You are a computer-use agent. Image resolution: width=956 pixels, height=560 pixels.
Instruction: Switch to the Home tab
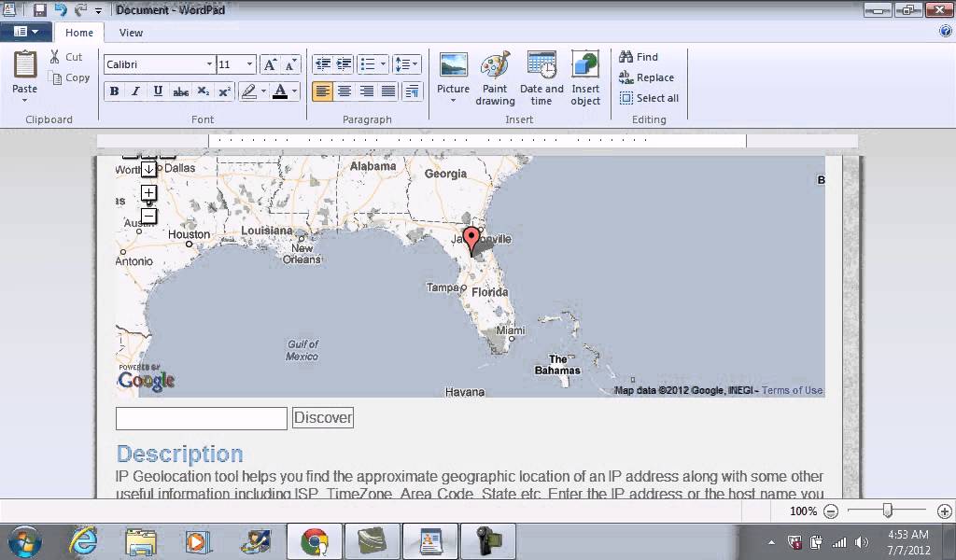(x=79, y=33)
